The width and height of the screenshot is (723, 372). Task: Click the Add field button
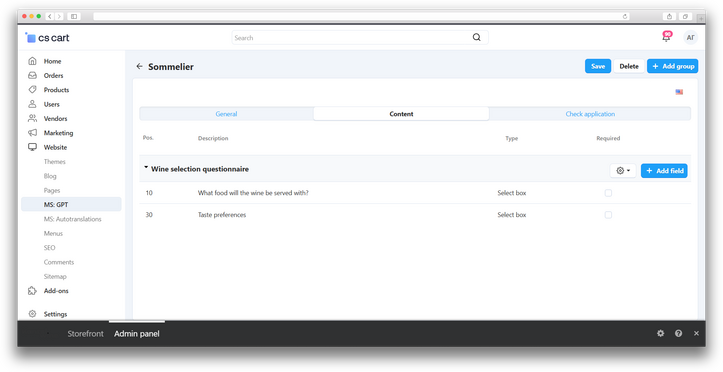tap(664, 171)
